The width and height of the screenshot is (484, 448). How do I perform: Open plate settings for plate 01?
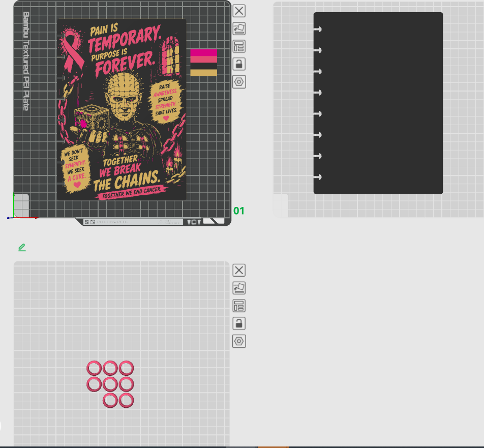pyautogui.click(x=239, y=82)
